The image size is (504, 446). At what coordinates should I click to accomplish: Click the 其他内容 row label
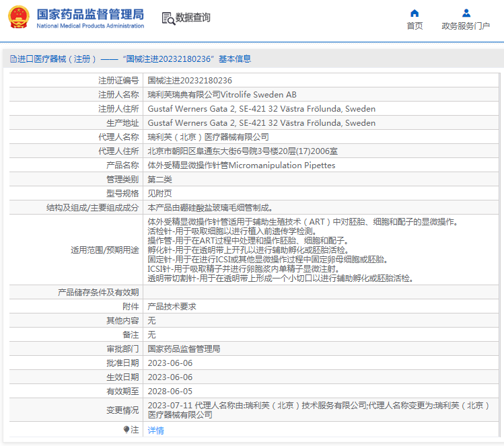pyautogui.click(x=122, y=321)
